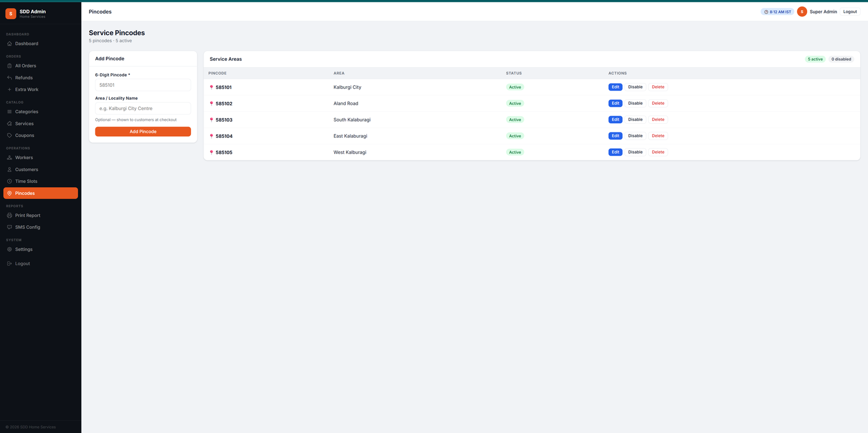This screenshot has width=868, height=433.
Task: Open the SMS Config page
Action: point(41,227)
